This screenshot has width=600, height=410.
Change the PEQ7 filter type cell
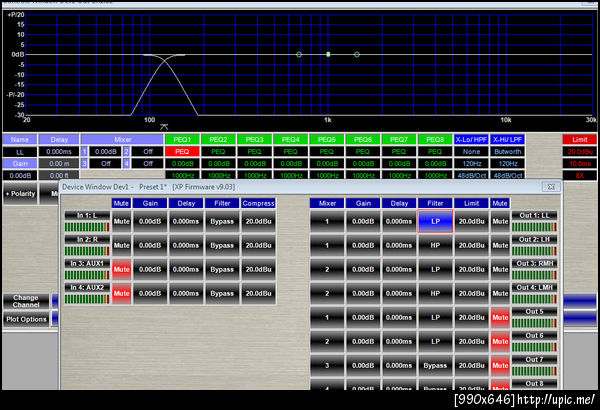coord(399,152)
